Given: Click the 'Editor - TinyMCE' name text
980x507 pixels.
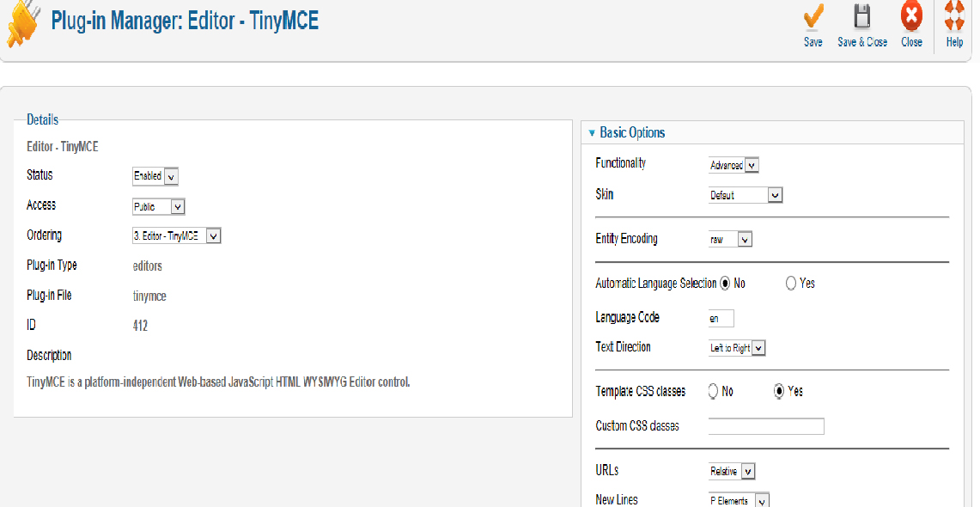Looking at the screenshot, I should [63, 148].
